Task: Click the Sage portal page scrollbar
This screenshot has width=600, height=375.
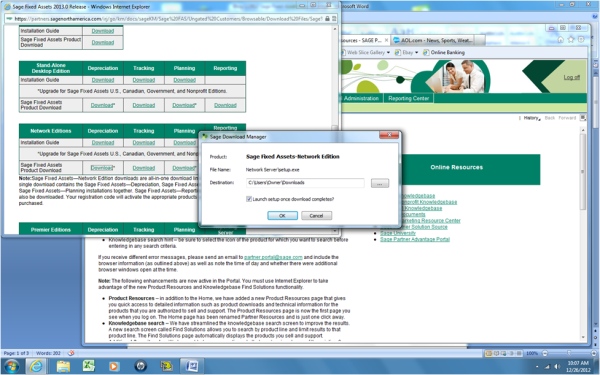Action: 583,233
